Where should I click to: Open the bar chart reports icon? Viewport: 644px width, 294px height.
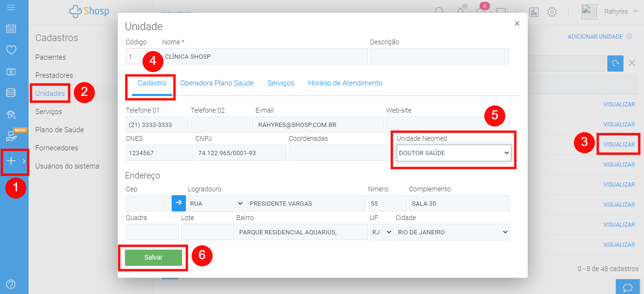click(533, 12)
